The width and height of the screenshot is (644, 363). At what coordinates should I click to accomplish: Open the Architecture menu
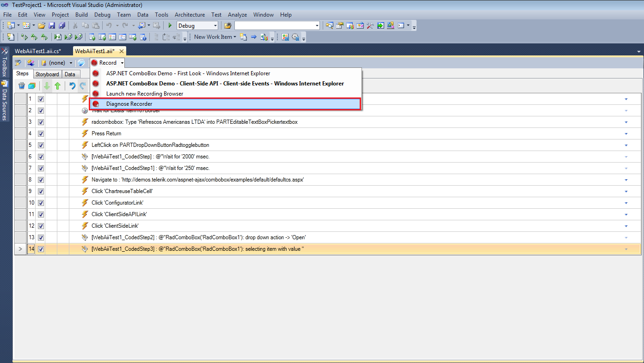point(190,15)
